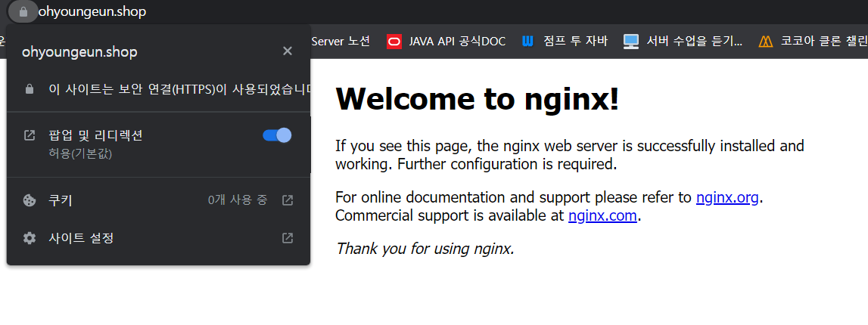Open the 쿠키 entry
Image resolution: width=868 pixels, height=325 pixels.
pos(159,200)
